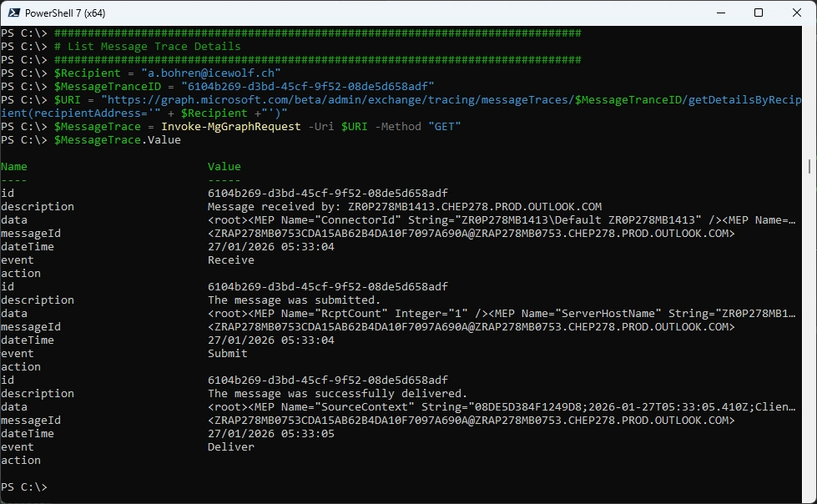Click the PowerShell 7 (x64) title text
Screen dimensions: 817x504
coord(67,13)
